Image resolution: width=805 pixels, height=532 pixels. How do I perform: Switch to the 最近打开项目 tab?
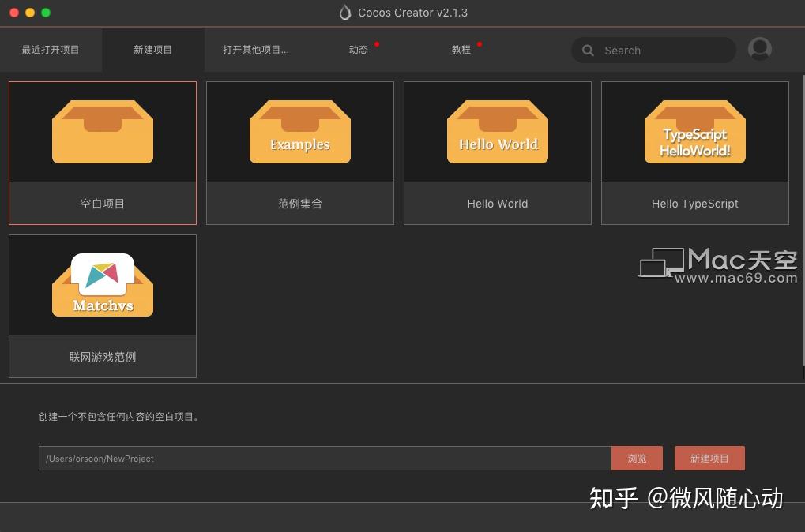coord(51,49)
